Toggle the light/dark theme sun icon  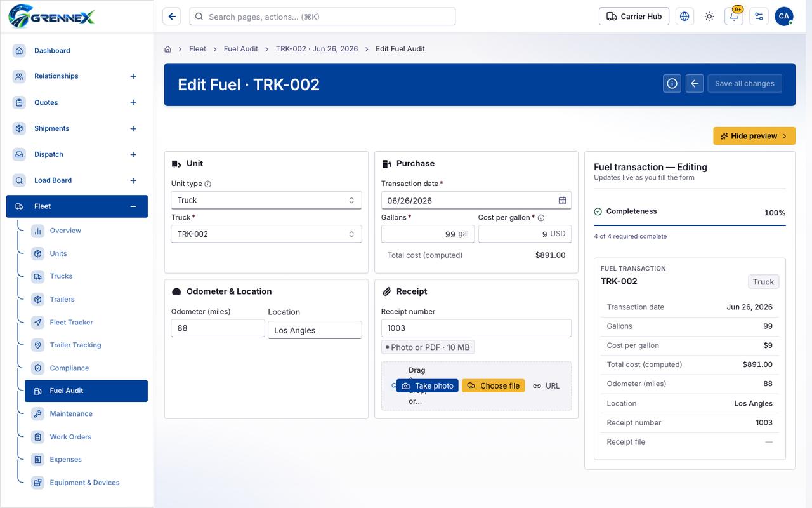[709, 17]
